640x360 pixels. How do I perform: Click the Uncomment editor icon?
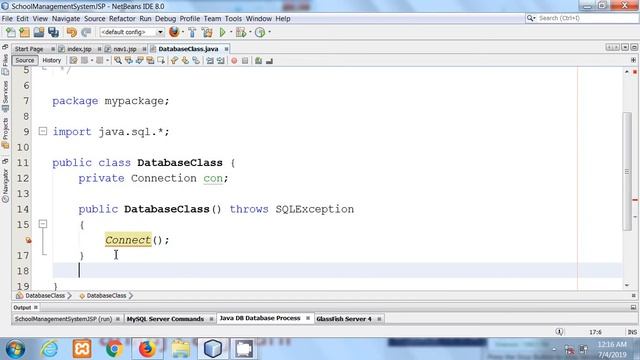[x=269, y=61]
